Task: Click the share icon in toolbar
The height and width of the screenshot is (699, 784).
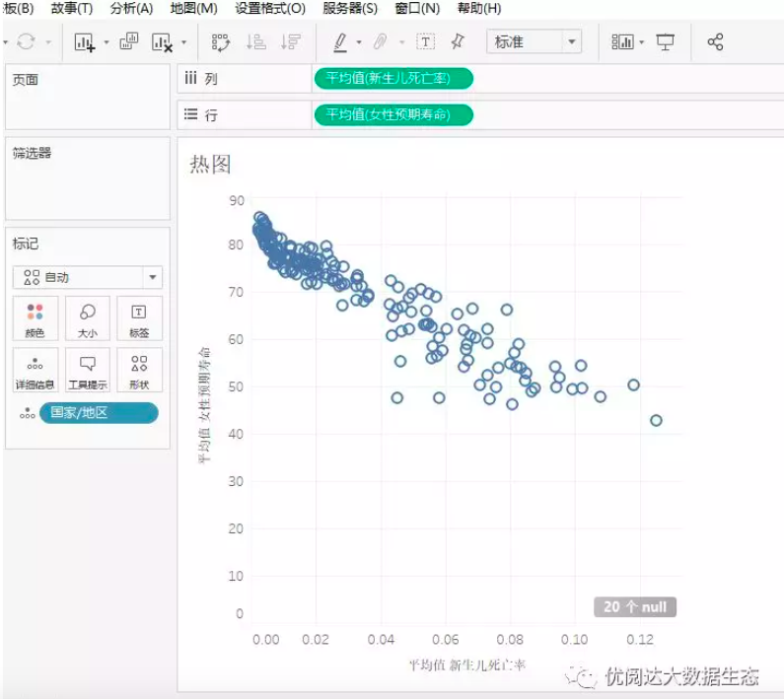Action: point(716,42)
